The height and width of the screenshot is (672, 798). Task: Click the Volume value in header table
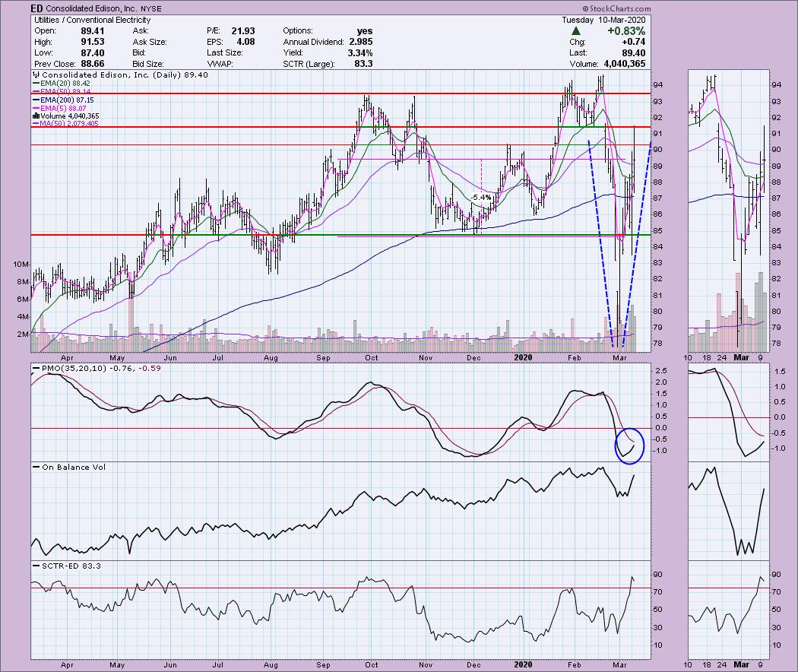click(x=625, y=64)
